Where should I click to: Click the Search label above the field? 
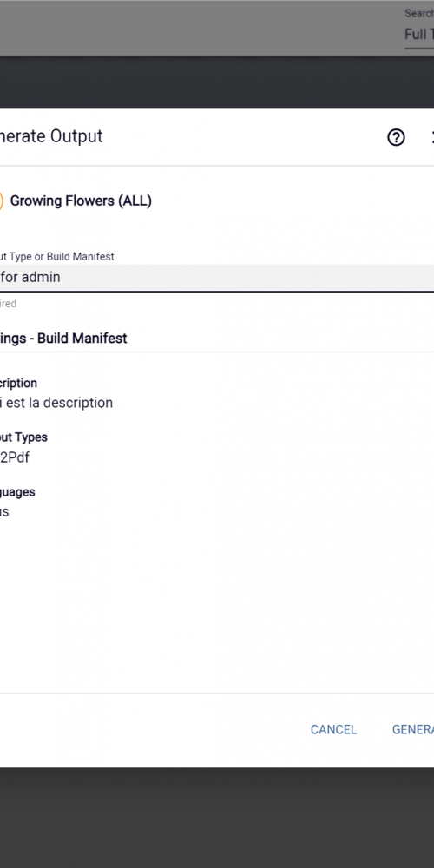(x=419, y=13)
